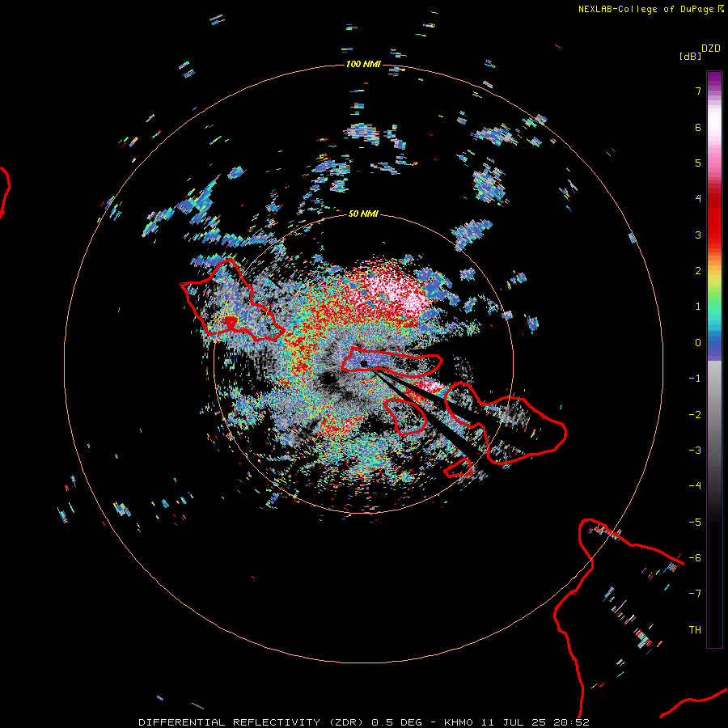Viewport: 728px width, 728px height.
Task: Click the TH threshold label on legend
Action: click(x=695, y=630)
